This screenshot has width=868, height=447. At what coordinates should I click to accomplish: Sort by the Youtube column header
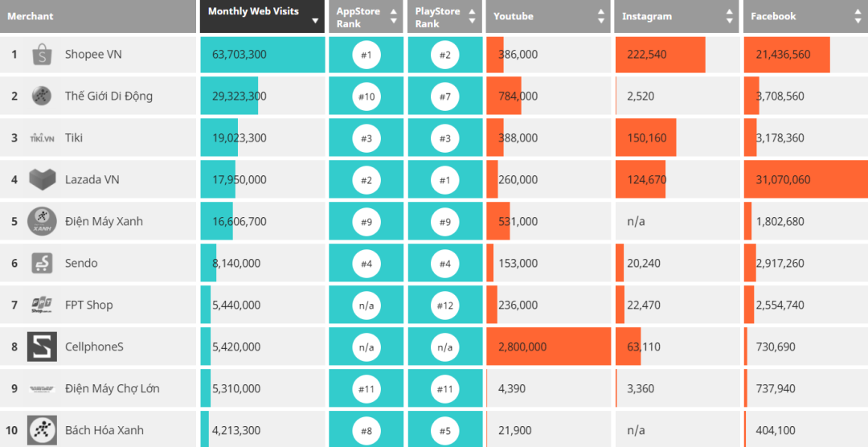coord(548,16)
